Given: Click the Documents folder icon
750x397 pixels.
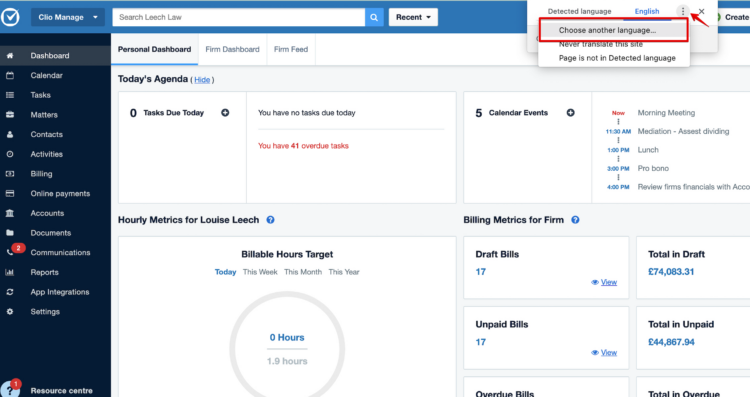Looking at the screenshot, I should 10,232.
